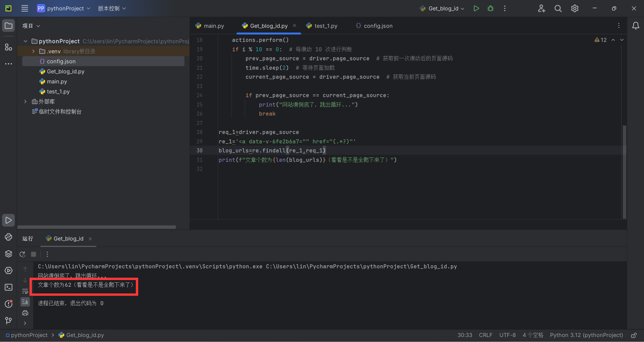Toggle file read-only lock icon
The height and width of the screenshot is (342, 644).
click(x=634, y=335)
